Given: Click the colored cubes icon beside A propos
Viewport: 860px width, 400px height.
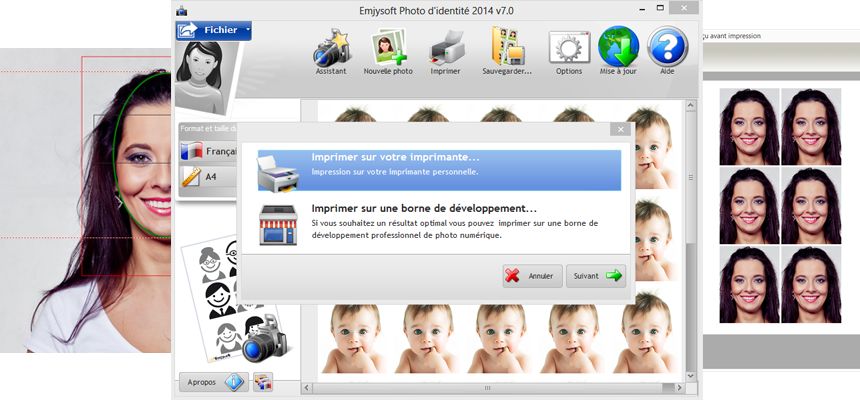Looking at the screenshot, I should [263, 382].
